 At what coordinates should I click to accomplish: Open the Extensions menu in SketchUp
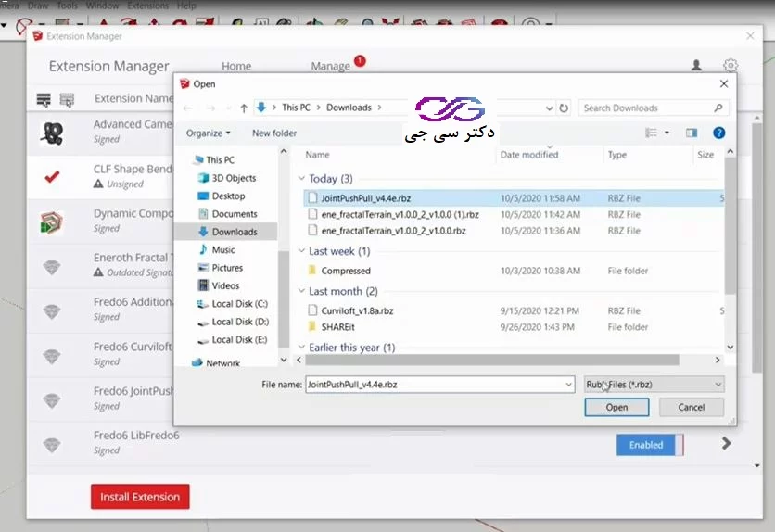point(147,6)
